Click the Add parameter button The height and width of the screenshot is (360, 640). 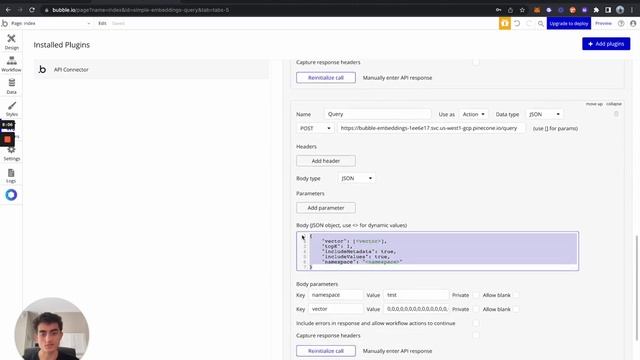(x=326, y=208)
